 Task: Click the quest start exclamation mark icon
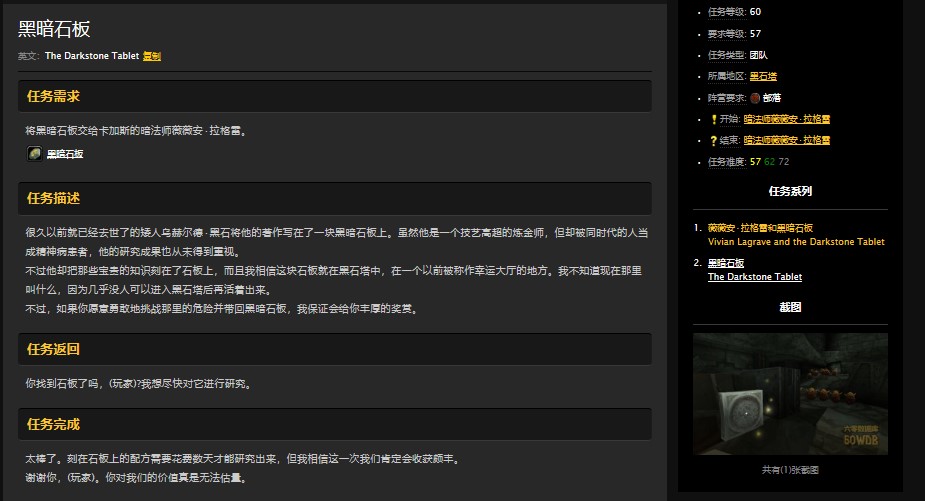[x=712, y=119]
